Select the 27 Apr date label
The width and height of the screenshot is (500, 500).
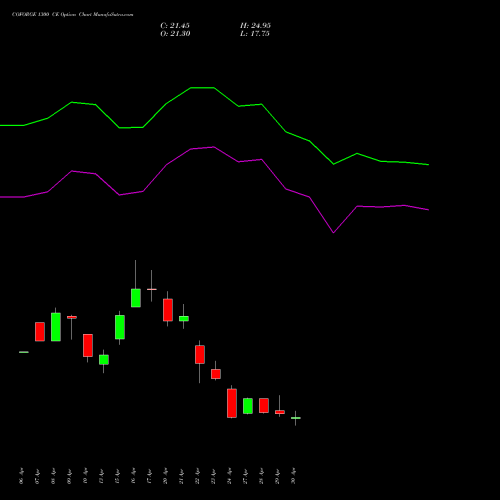click(x=245, y=476)
